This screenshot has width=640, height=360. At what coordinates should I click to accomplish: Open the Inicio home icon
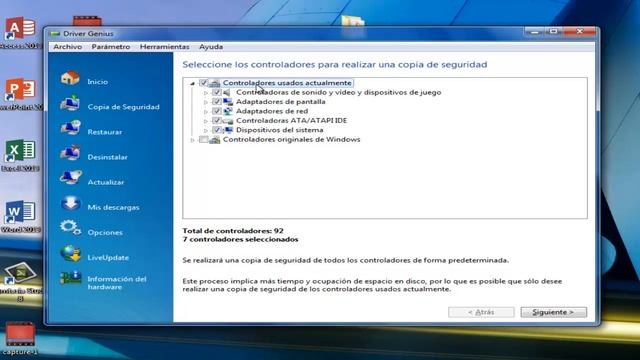(x=70, y=78)
